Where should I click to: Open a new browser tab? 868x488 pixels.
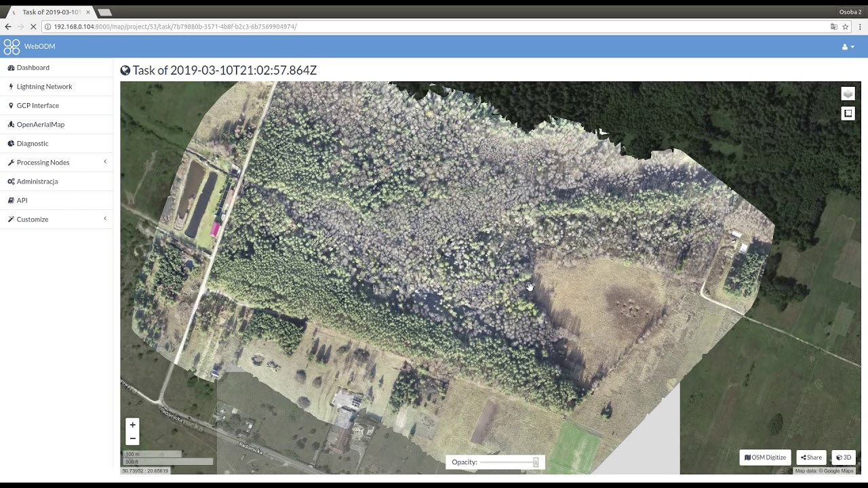pyautogui.click(x=104, y=12)
